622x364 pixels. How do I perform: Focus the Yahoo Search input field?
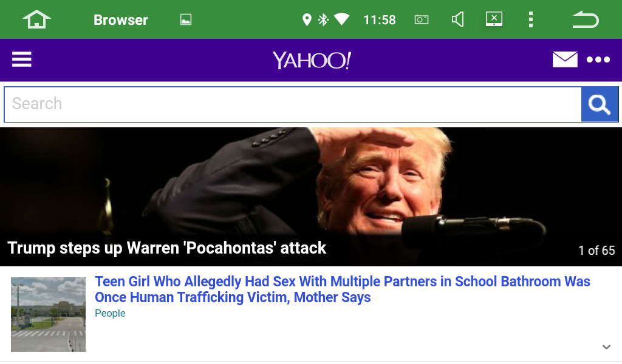[x=293, y=104]
